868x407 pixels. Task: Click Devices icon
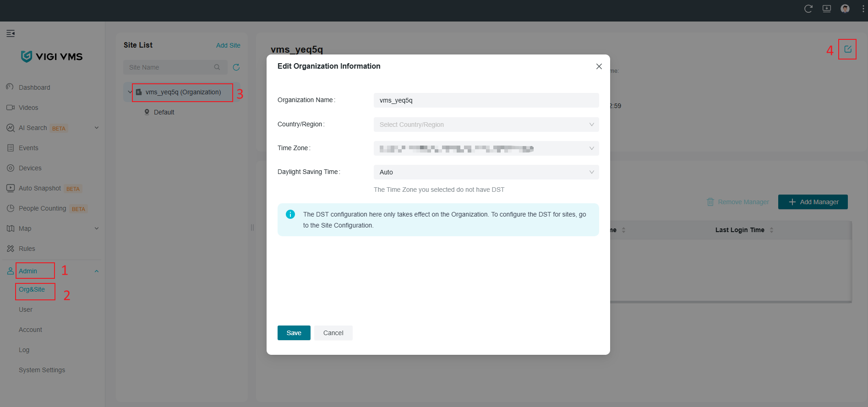10,168
